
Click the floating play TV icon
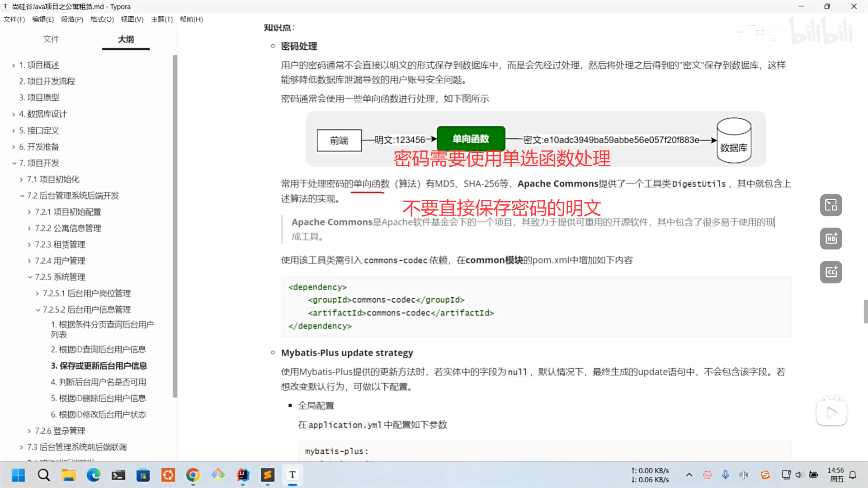pyautogui.click(x=831, y=412)
